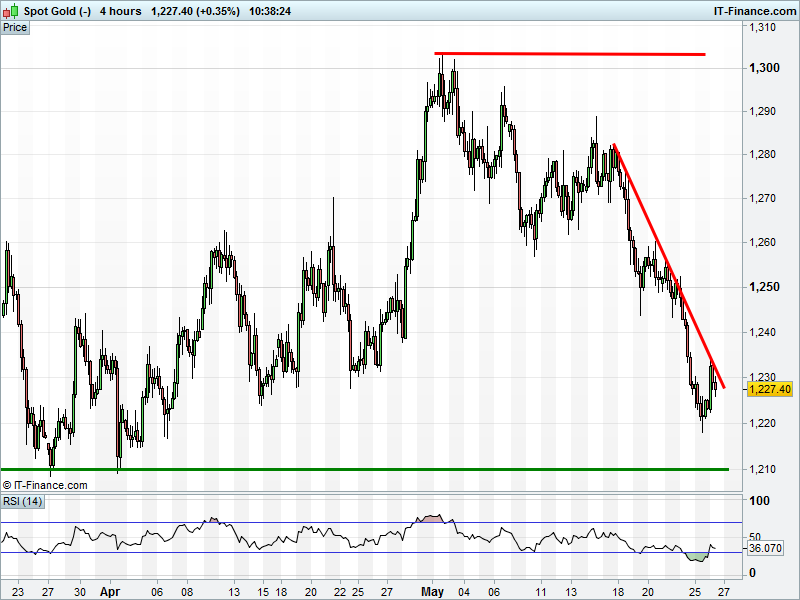This screenshot has width=800, height=600.
Task: Click the 1,250 price axis label
Action: point(764,287)
